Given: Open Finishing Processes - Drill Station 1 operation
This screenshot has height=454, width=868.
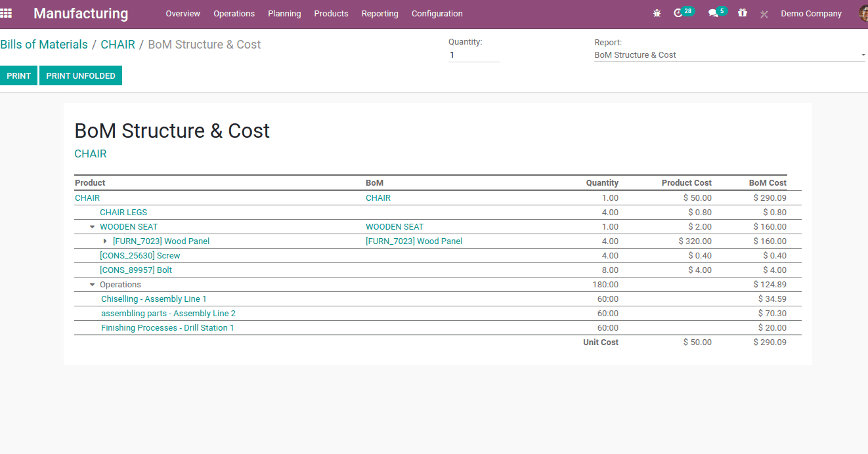Looking at the screenshot, I should point(167,328).
